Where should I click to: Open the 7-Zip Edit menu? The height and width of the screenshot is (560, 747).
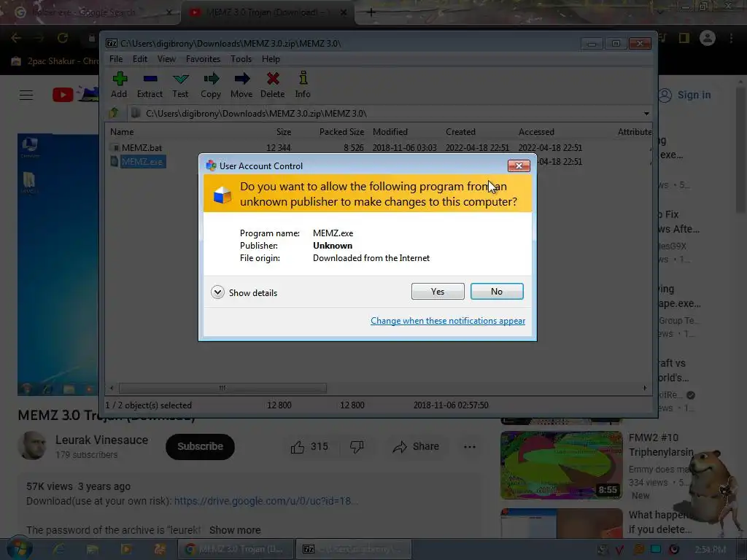click(x=139, y=59)
